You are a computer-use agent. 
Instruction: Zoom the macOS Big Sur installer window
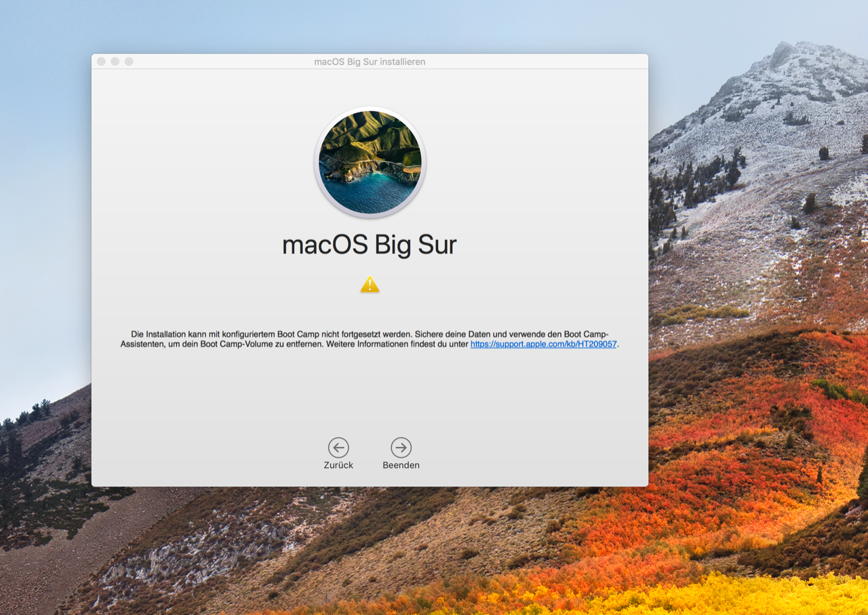pos(129,62)
